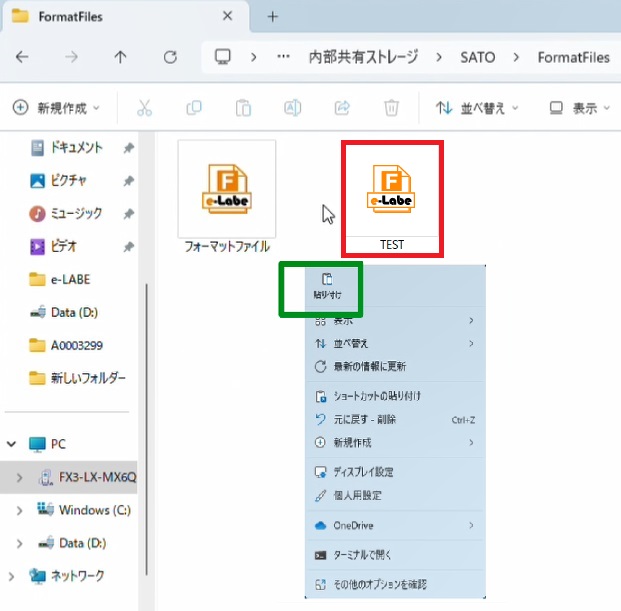This screenshot has height=611, width=621.
Task: Click the Refresh button in navigation bar
Action: pos(170,57)
